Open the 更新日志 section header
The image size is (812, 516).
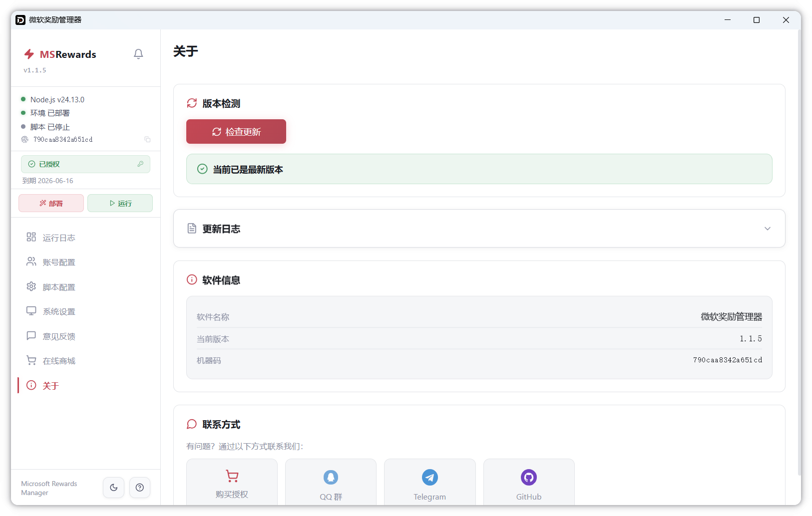[479, 229]
